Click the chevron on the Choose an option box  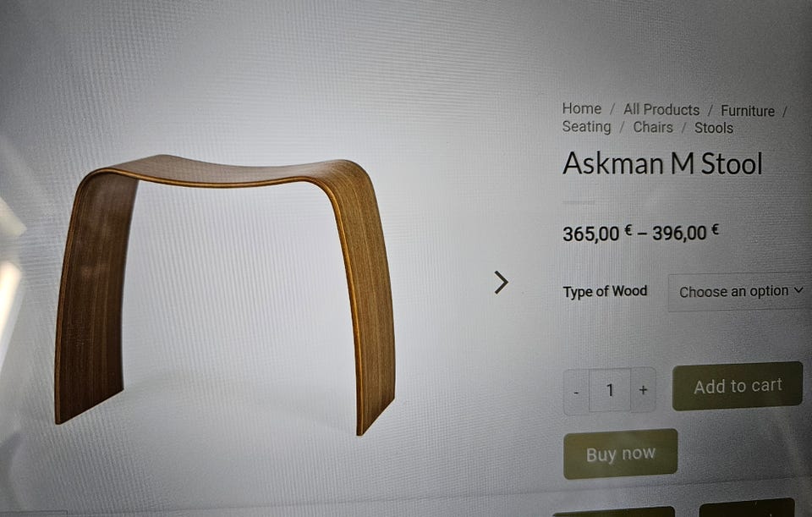point(798,290)
